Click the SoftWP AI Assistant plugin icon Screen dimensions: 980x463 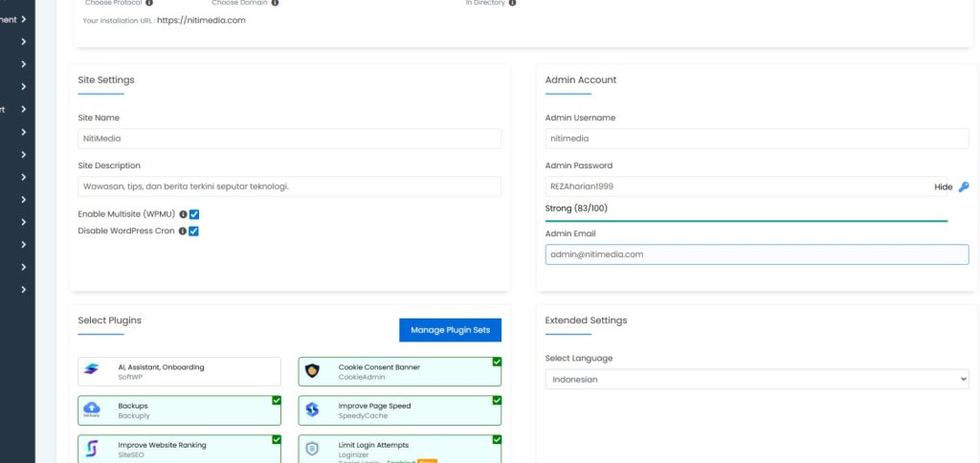(x=92, y=371)
